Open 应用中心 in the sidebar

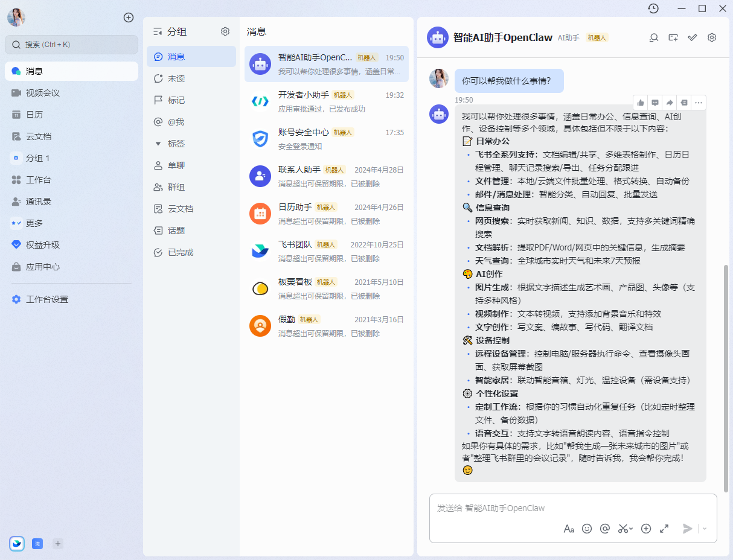point(71,267)
